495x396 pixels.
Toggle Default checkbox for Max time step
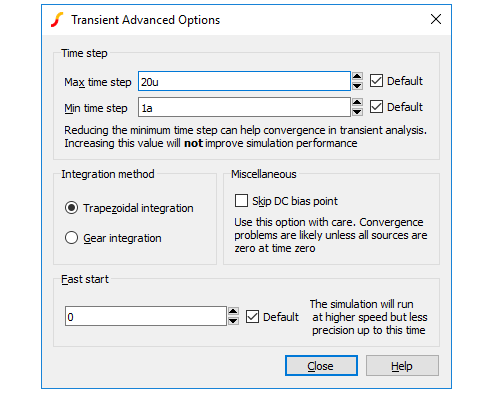[376, 81]
